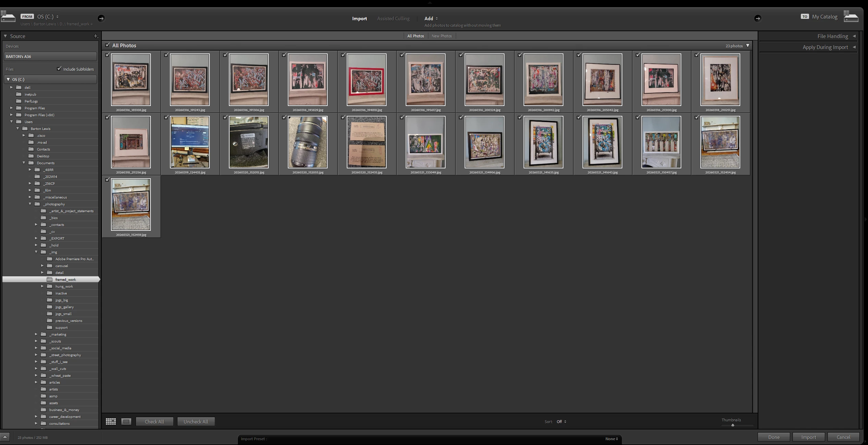This screenshot has width=868, height=445.
Task: Switch to loupe view icon
Action: 126,421
